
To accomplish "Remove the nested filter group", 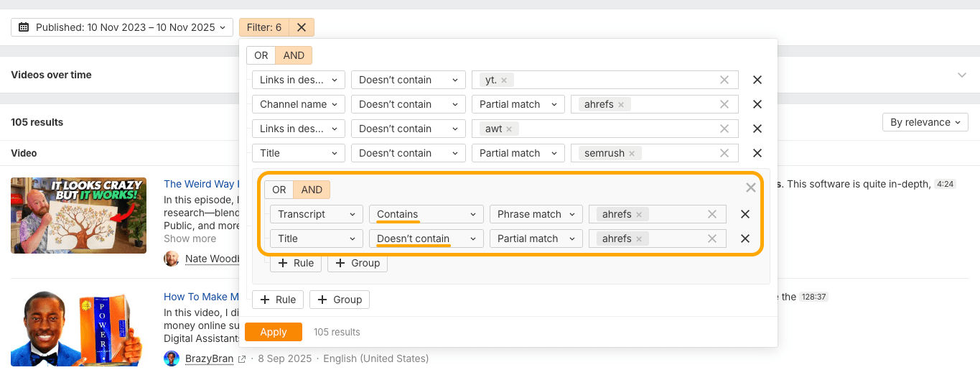I will (750, 187).
